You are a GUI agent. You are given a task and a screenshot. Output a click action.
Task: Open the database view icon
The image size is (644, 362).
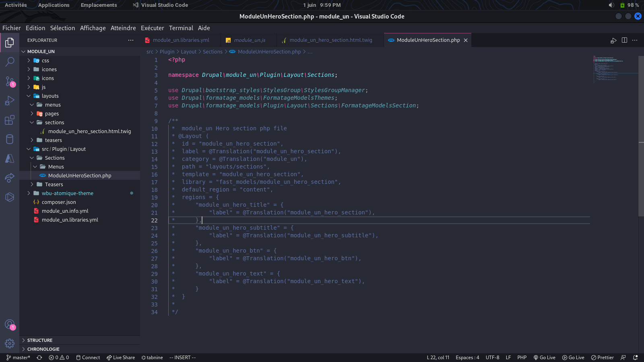coord(10,139)
